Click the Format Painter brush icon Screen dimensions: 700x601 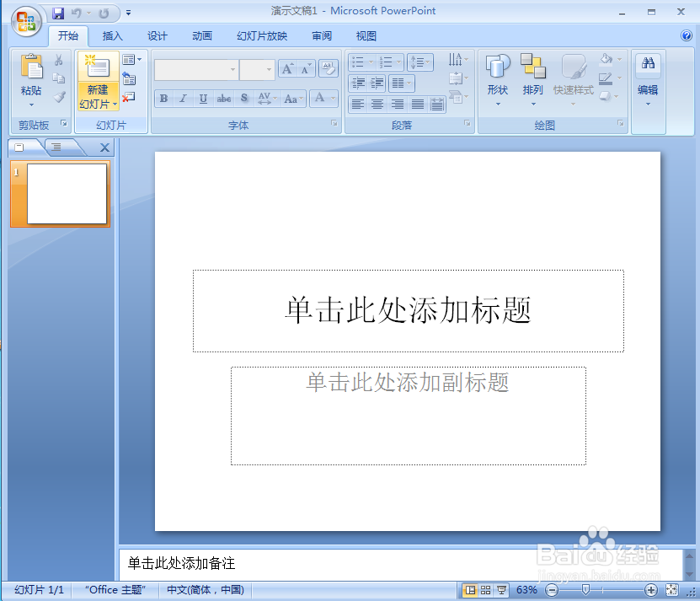point(58,97)
